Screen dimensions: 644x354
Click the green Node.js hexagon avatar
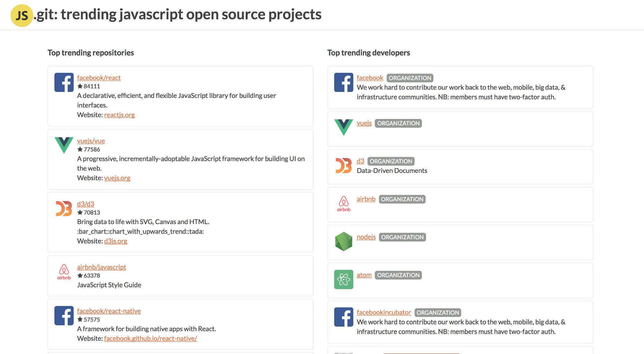(344, 241)
